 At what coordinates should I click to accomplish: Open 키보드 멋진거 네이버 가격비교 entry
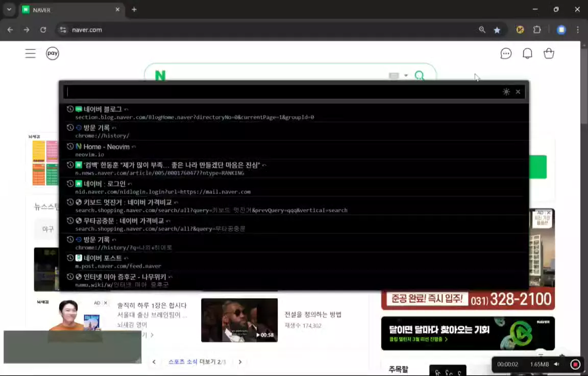pyautogui.click(x=294, y=206)
